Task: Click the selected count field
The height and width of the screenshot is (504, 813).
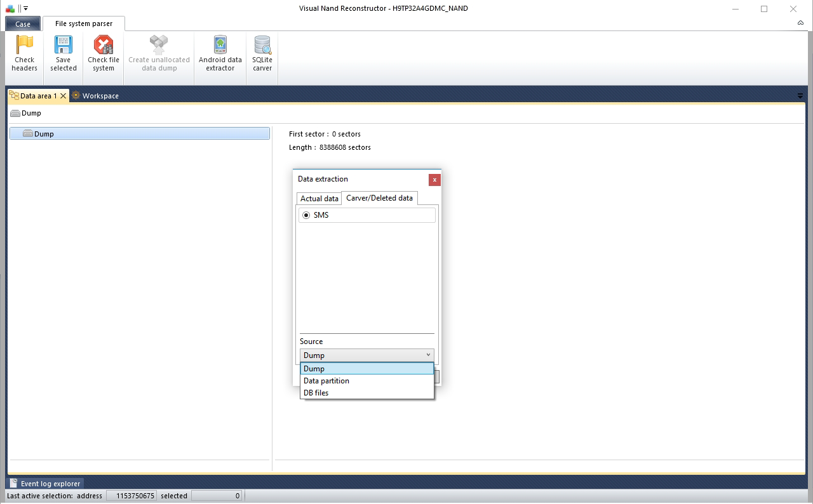Action: coord(217,496)
